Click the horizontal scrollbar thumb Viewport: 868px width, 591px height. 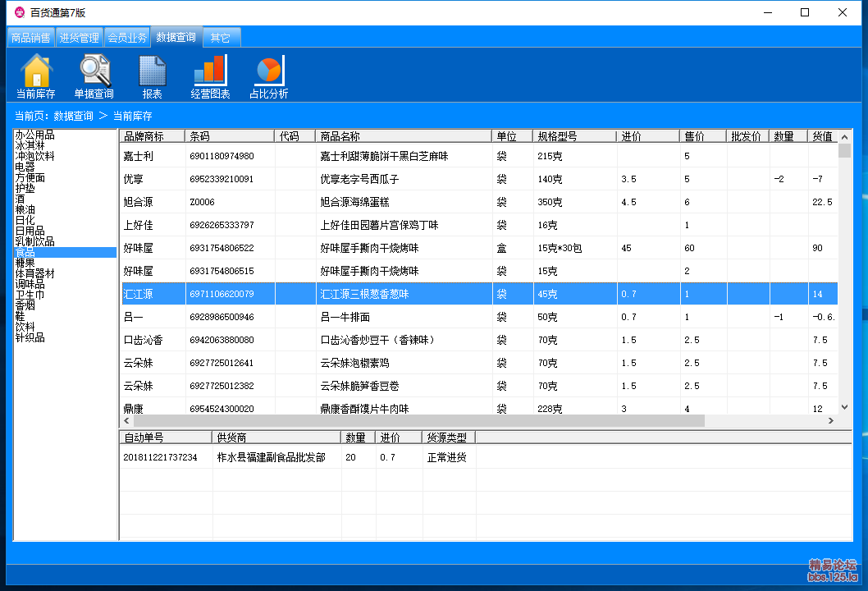419,421
